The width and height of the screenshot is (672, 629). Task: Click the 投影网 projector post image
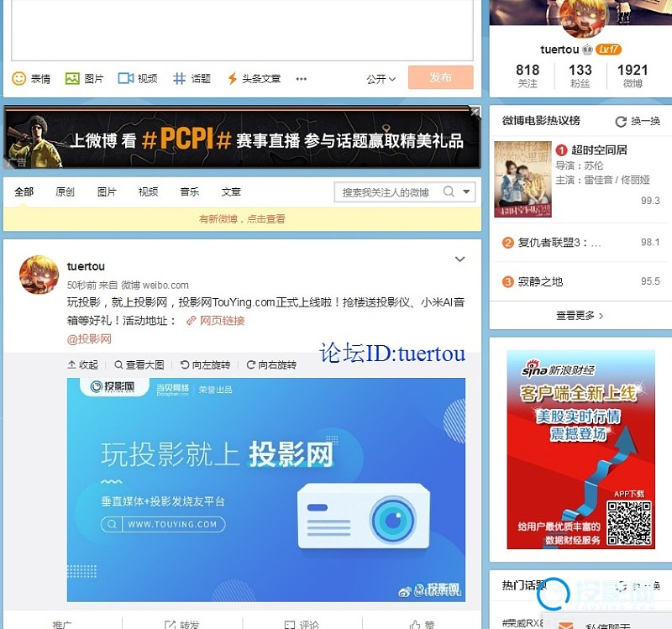[266, 490]
